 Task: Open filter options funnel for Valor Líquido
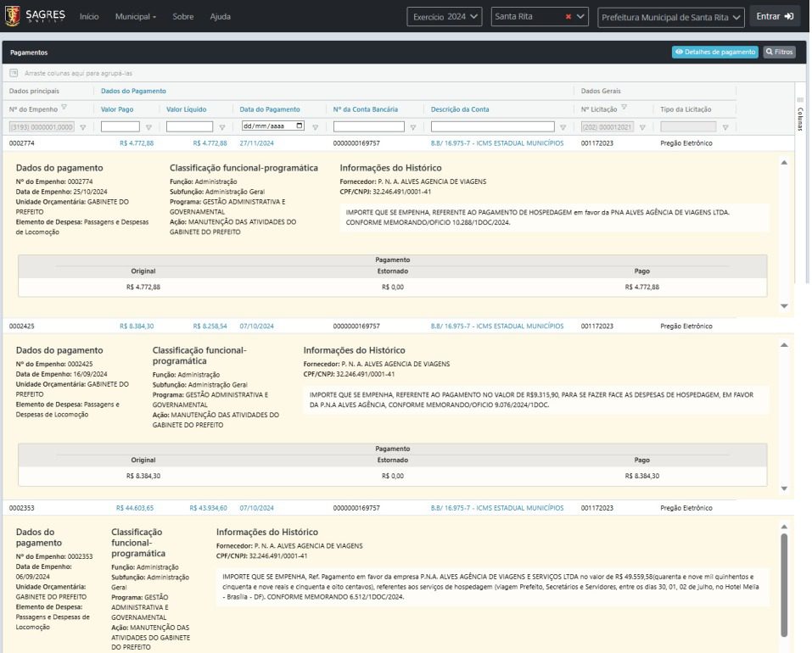coord(222,127)
